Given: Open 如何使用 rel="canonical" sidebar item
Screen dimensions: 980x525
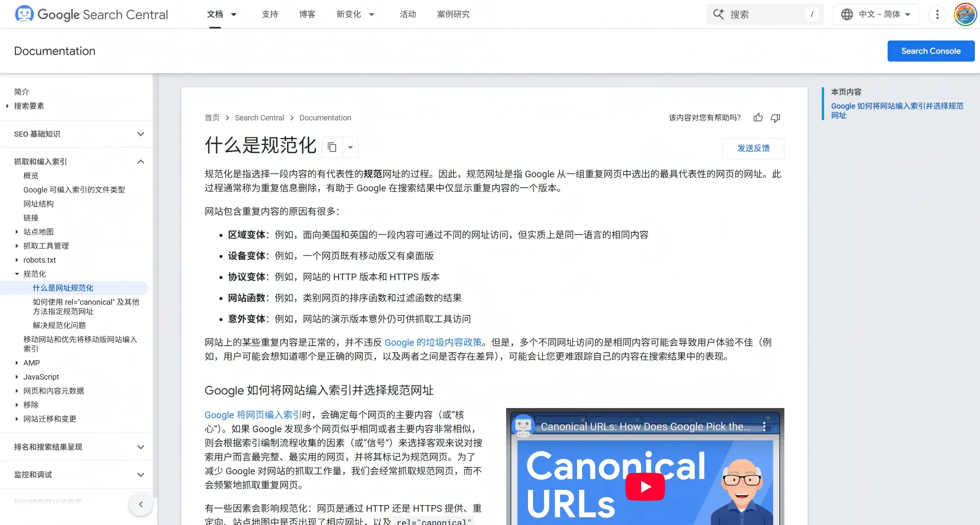Looking at the screenshot, I should [x=86, y=306].
